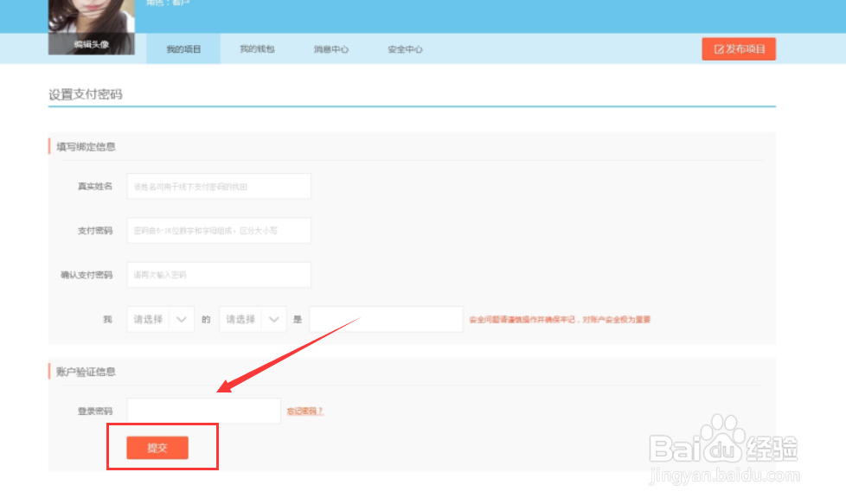The width and height of the screenshot is (846, 504).
Task: Click the 真实姓名 name input field
Action: (x=218, y=185)
